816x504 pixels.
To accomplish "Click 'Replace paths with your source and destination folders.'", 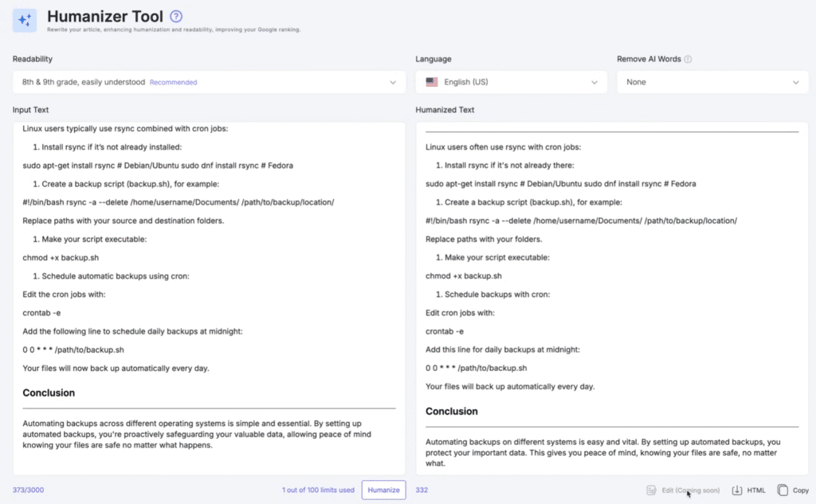I will tap(124, 221).
